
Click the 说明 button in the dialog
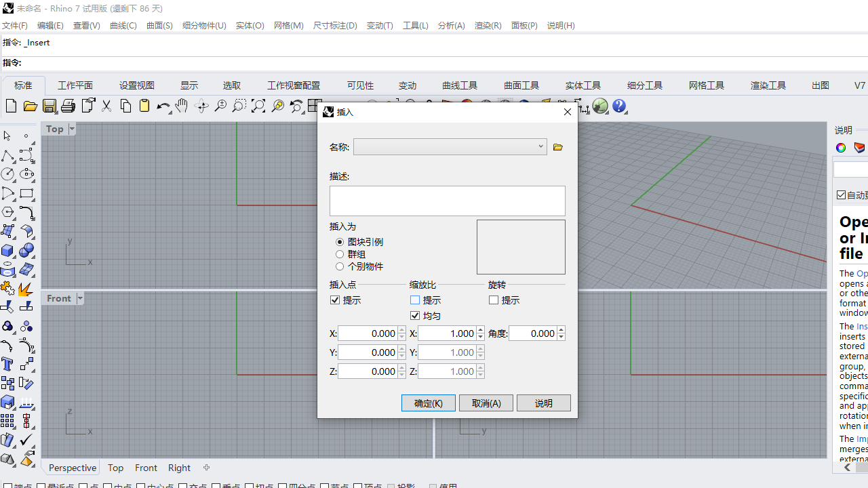coord(543,403)
